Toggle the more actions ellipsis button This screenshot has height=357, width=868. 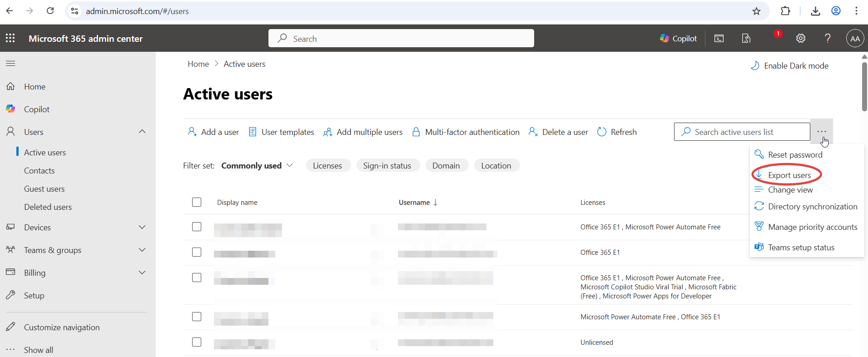click(822, 132)
